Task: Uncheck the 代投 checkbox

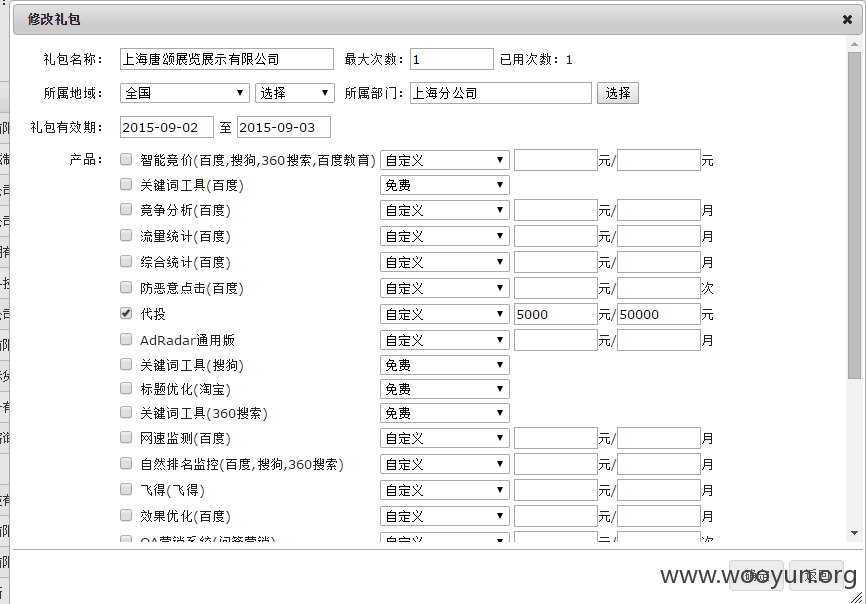Action: (x=126, y=313)
